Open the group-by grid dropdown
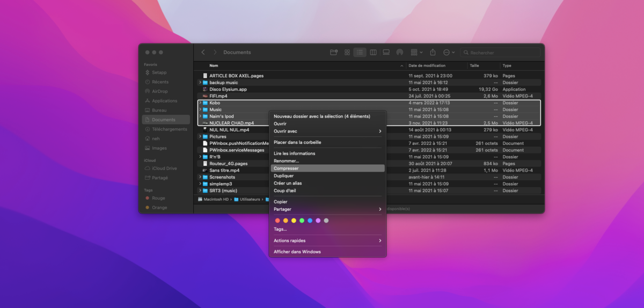The height and width of the screenshot is (308, 644). pos(416,52)
